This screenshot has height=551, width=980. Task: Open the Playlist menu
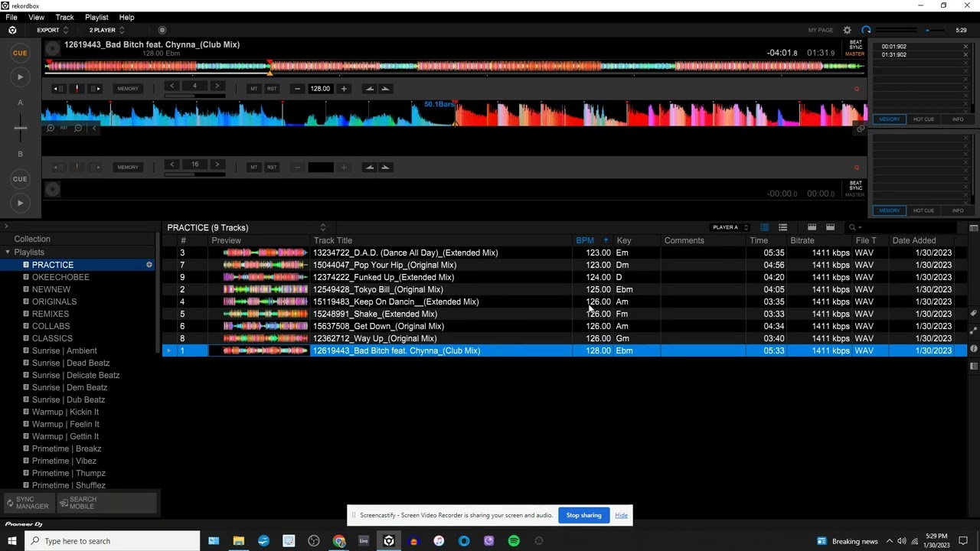click(x=96, y=17)
